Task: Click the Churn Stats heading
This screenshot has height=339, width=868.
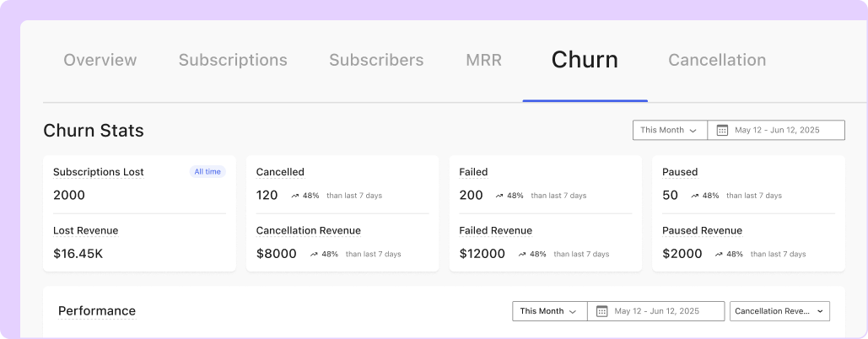Action: pos(94,131)
